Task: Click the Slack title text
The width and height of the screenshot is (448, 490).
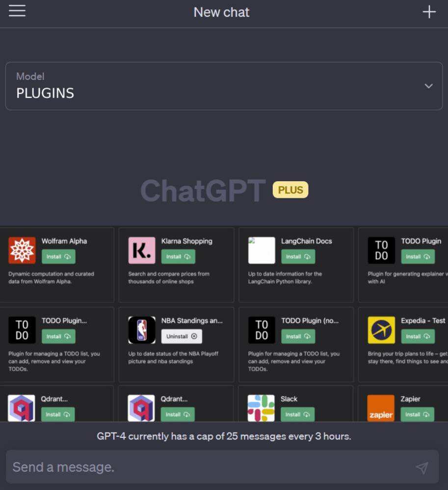Action: [x=289, y=399]
